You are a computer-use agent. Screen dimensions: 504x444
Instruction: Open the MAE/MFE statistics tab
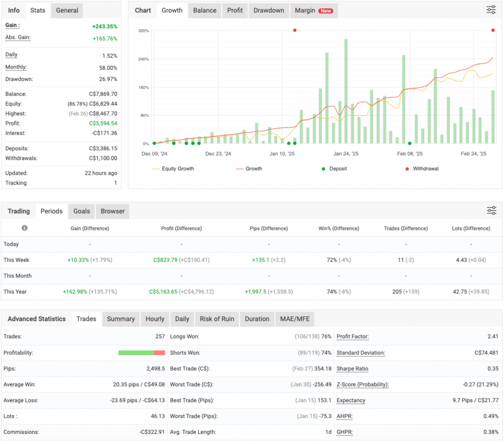click(295, 319)
